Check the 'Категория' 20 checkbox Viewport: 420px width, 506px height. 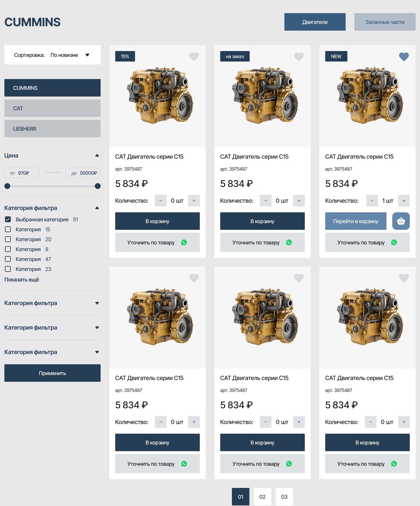pos(8,239)
